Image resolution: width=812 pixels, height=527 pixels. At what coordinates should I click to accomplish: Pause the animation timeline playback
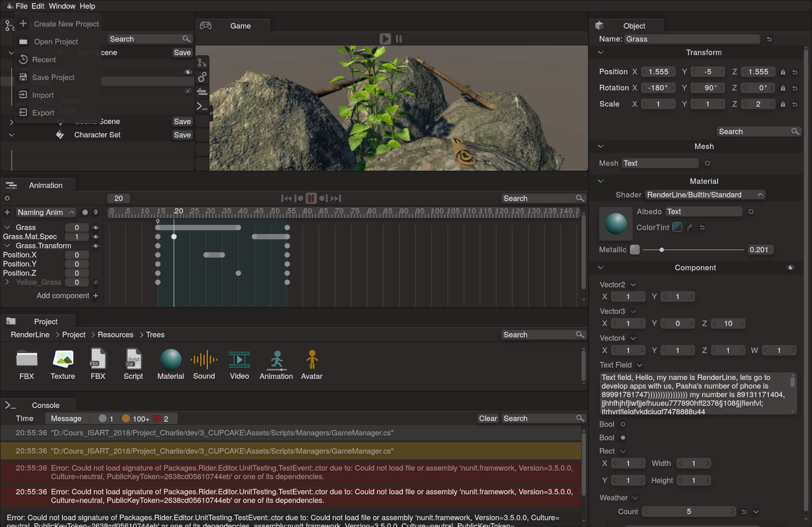point(311,199)
